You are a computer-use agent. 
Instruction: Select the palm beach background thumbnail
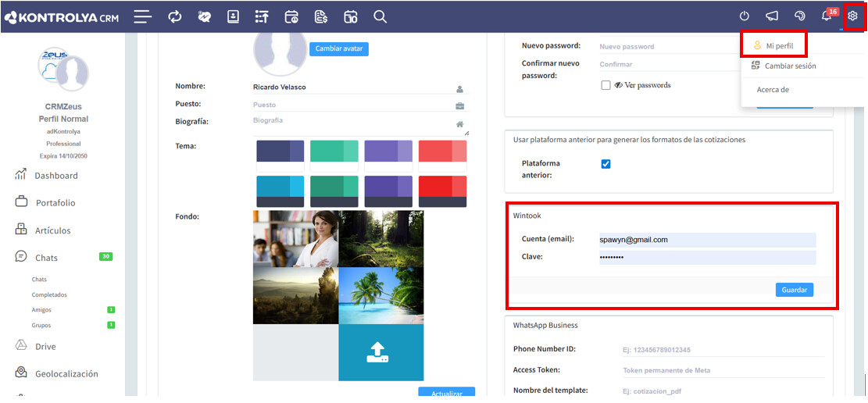coord(380,296)
